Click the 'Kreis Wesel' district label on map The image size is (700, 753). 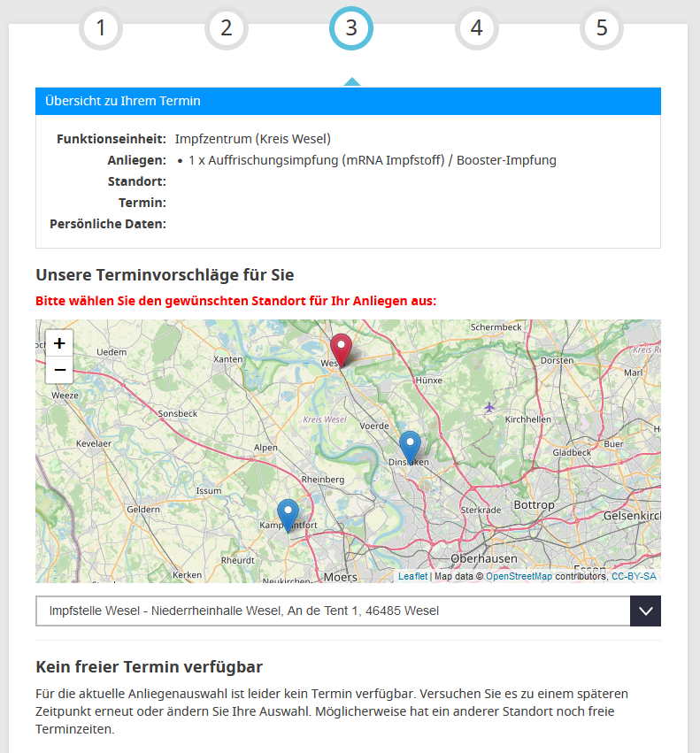[x=325, y=419]
